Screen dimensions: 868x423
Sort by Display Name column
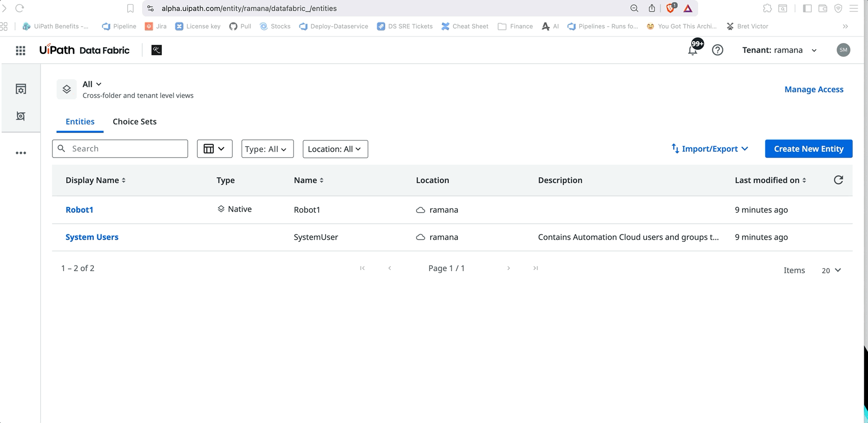point(96,180)
